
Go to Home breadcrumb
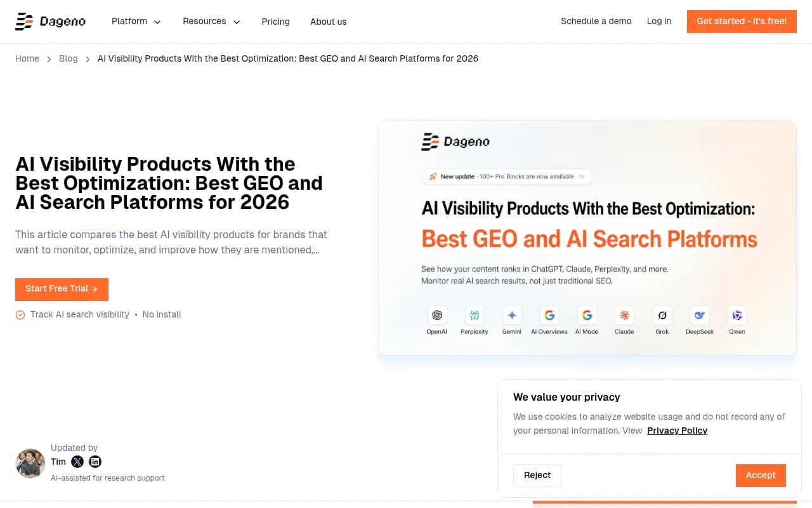tap(27, 58)
